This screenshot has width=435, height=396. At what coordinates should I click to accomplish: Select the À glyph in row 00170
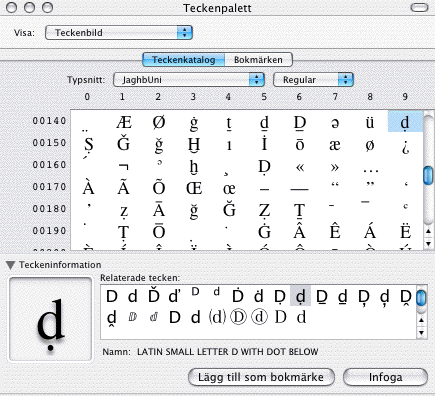89,187
